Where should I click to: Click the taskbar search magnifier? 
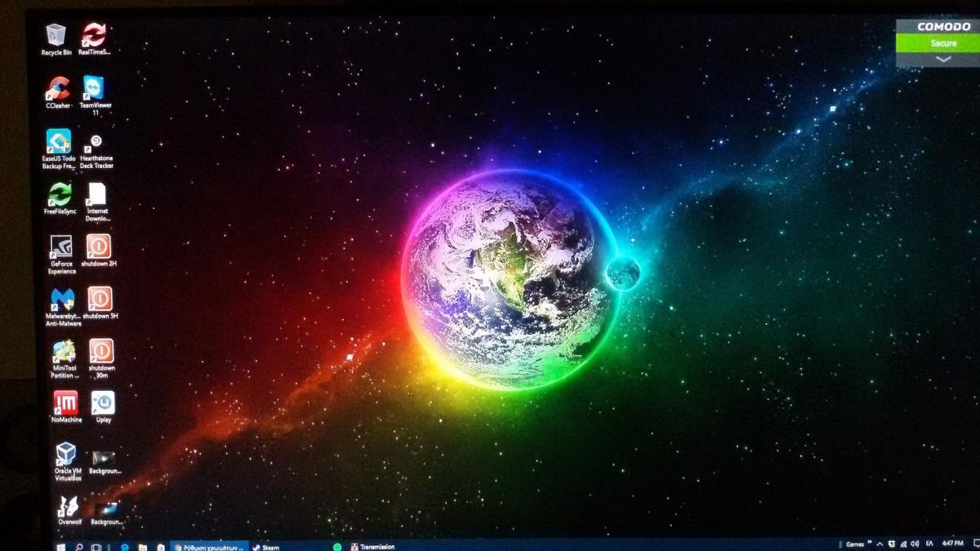coord(79,547)
